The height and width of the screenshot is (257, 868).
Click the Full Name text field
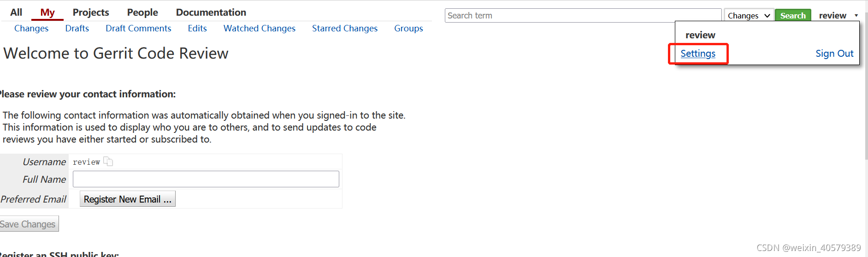206,179
